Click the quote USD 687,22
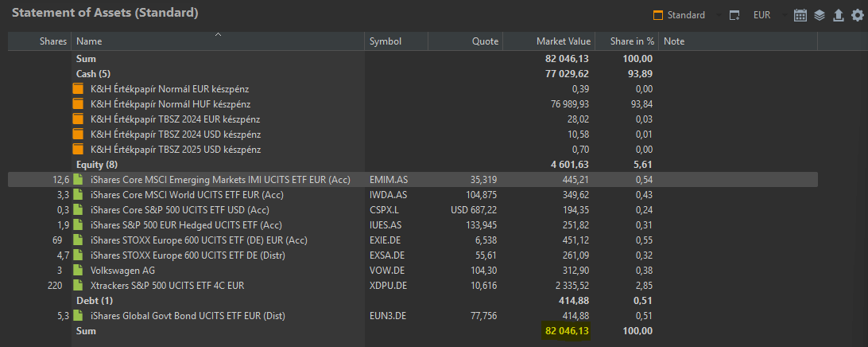Viewport: 868px width, 347px height. pyautogui.click(x=475, y=210)
